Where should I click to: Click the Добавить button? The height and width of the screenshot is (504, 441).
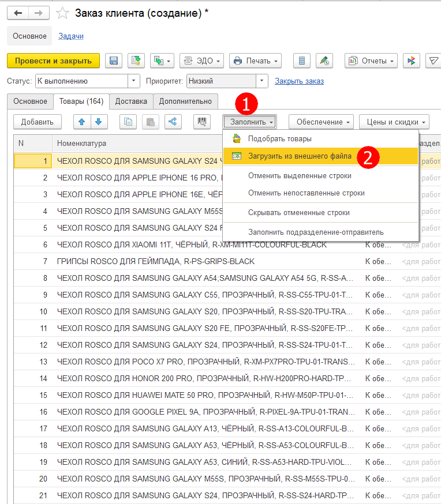tap(38, 122)
